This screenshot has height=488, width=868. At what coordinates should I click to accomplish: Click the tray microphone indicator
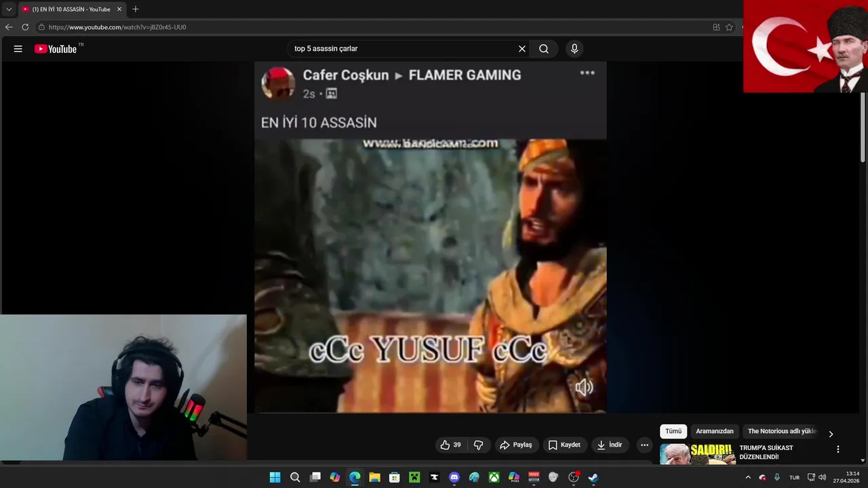[777, 478]
